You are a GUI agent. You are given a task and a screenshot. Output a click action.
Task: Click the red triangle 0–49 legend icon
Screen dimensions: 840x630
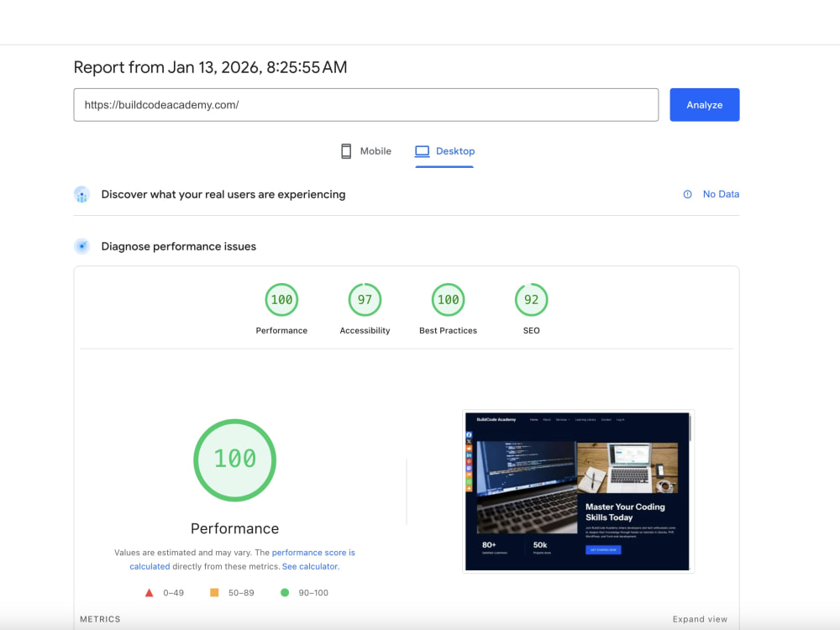pos(150,592)
